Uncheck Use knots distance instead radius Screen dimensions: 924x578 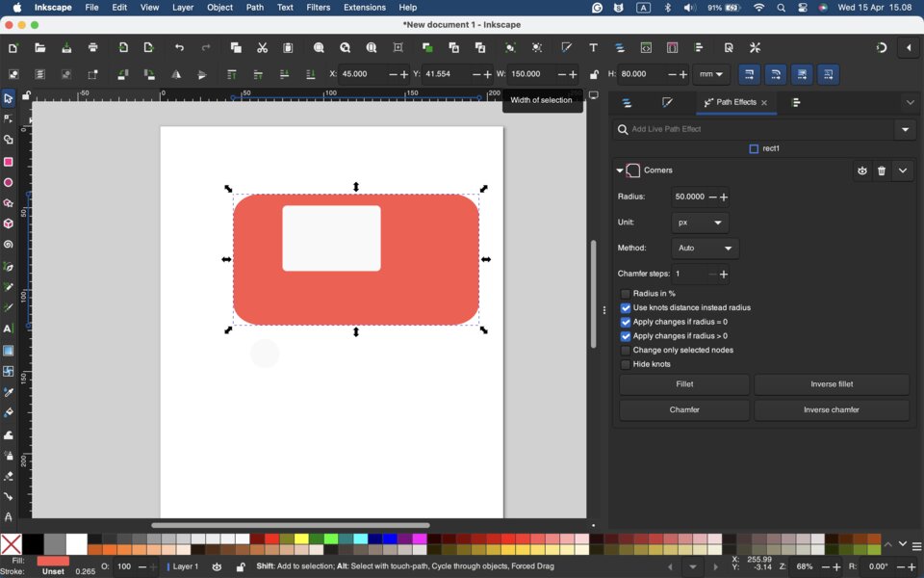[626, 308]
